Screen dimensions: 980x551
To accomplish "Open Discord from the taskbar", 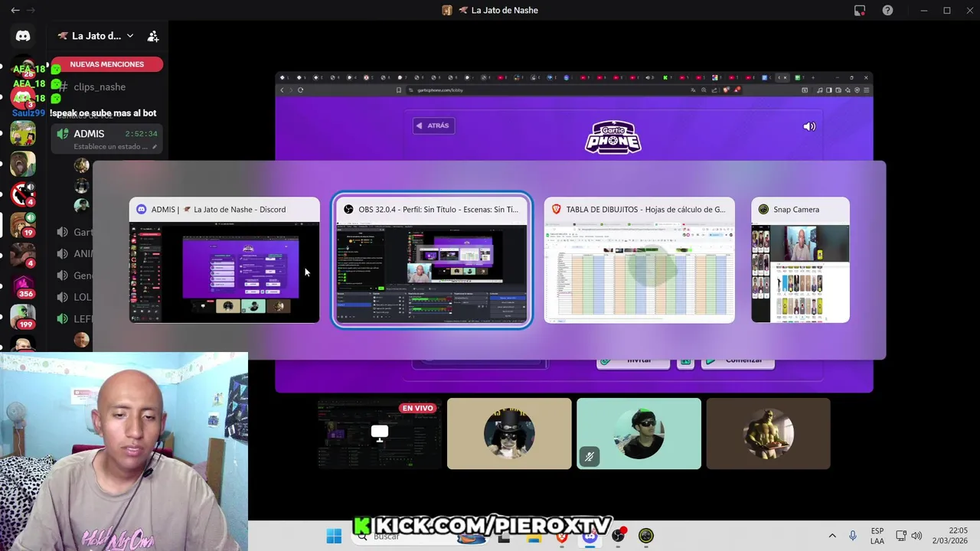I will [x=590, y=536].
